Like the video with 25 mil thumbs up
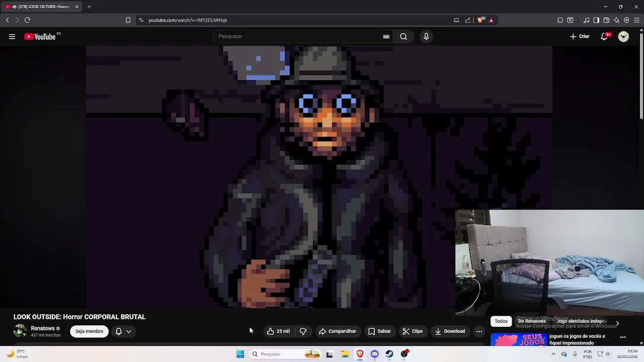Image resolution: width=644 pixels, height=362 pixels. pyautogui.click(x=278, y=331)
